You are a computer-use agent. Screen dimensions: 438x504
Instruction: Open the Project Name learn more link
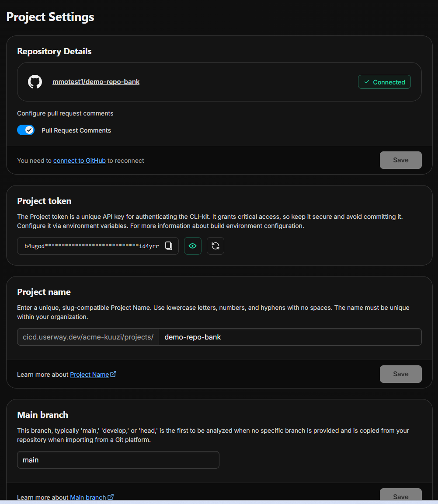pyautogui.click(x=89, y=374)
